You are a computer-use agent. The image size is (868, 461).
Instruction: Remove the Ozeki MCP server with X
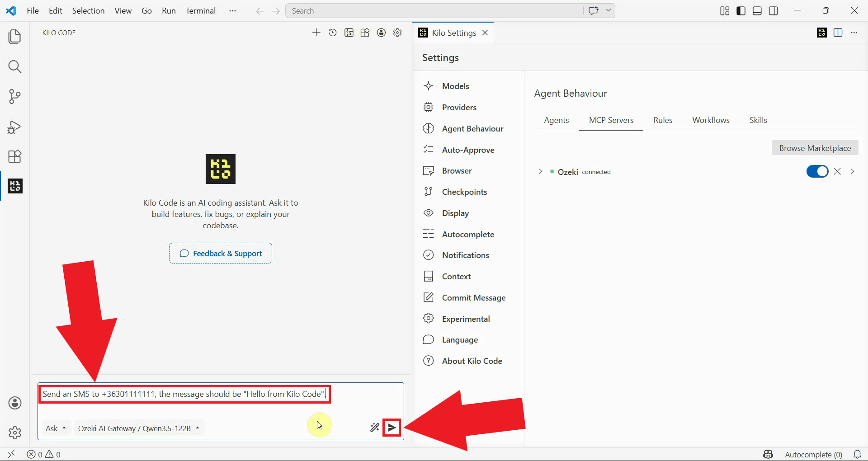click(837, 171)
